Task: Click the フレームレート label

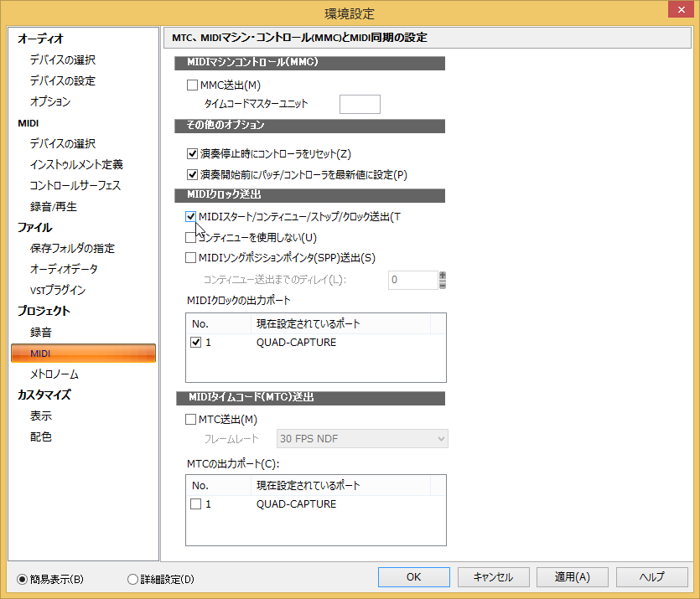Action: tap(231, 439)
